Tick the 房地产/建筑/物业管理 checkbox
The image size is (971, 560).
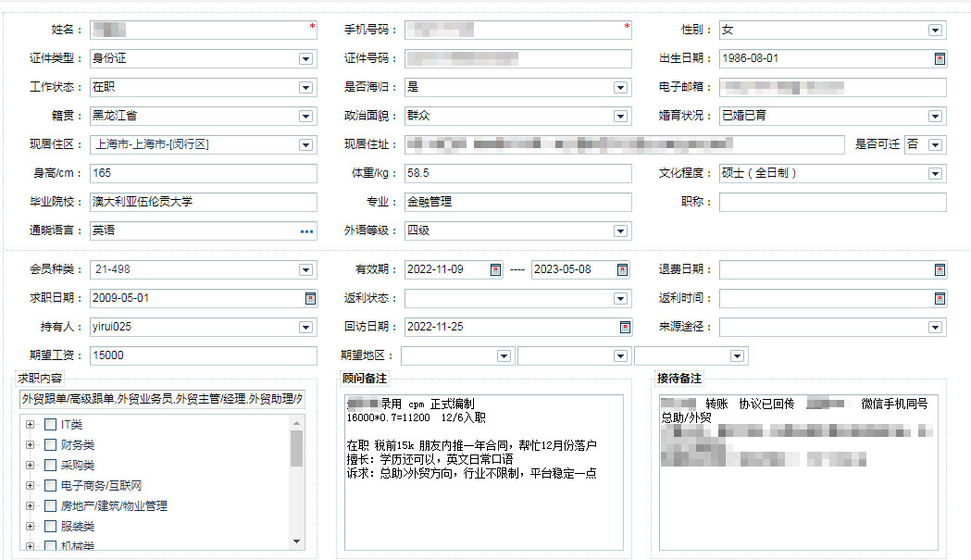[x=51, y=506]
